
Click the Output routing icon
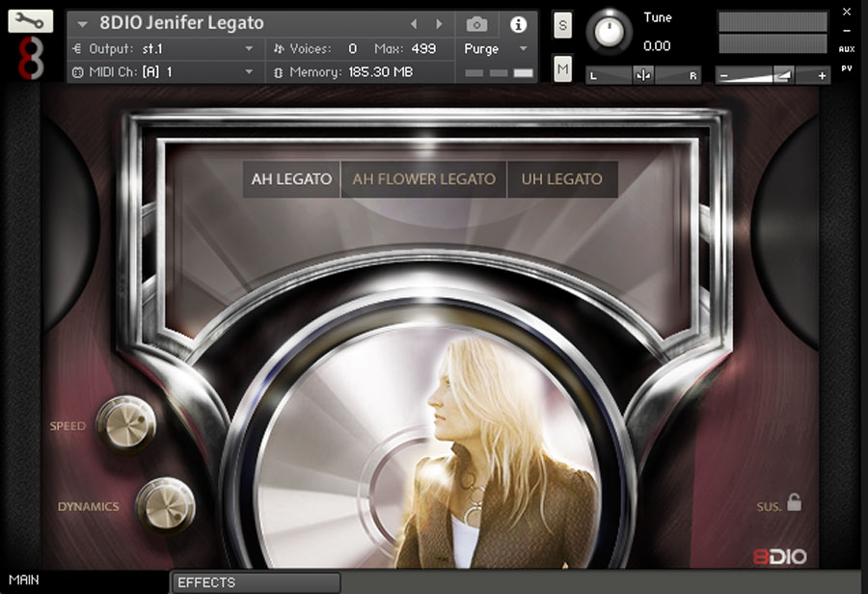[x=77, y=49]
